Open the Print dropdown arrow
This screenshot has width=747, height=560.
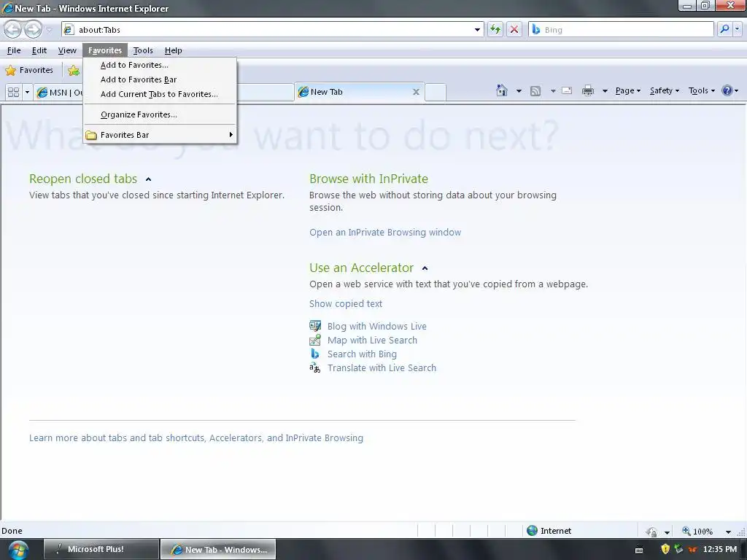(605, 90)
